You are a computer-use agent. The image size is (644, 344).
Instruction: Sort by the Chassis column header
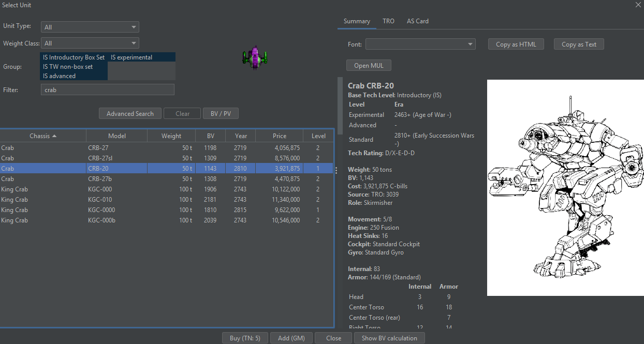point(43,136)
